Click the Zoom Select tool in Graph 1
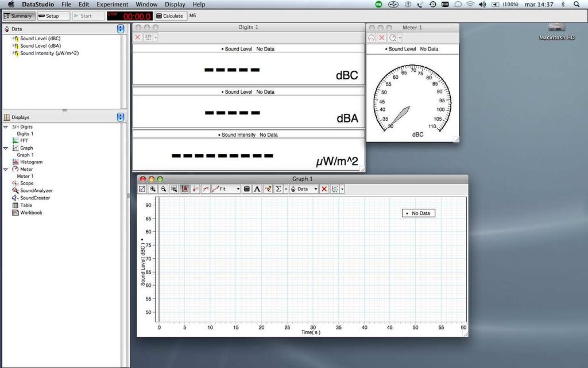Screen dimensions: 588x368 point(174,189)
